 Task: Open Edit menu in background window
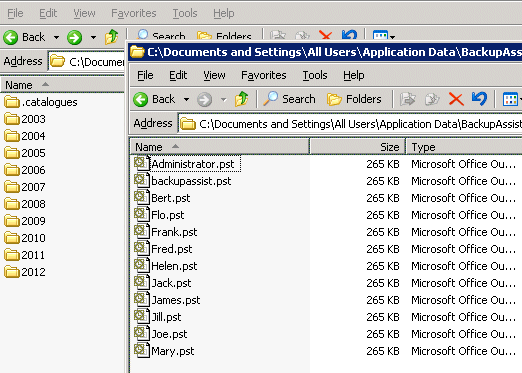coord(48,13)
